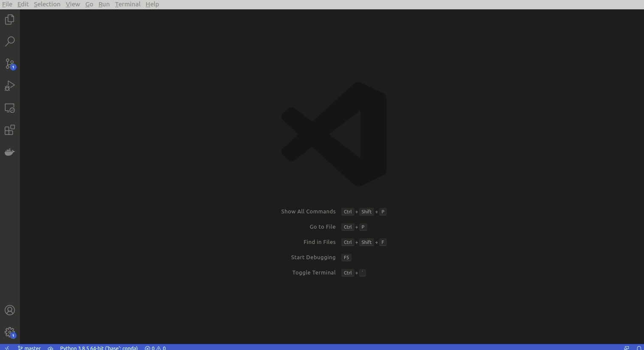
Task: Open the Run and Debug view
Action: pyautogui.click(x=10, y=86)
